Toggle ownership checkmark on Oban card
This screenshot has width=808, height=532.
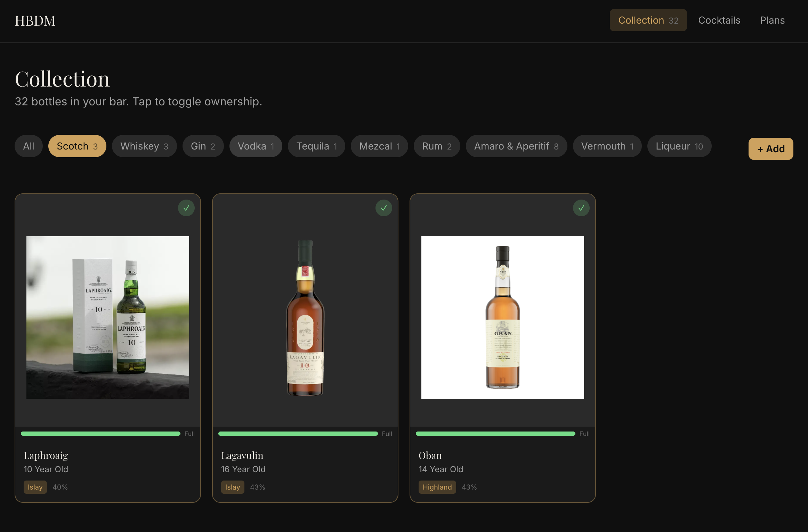tap(581, 208)
